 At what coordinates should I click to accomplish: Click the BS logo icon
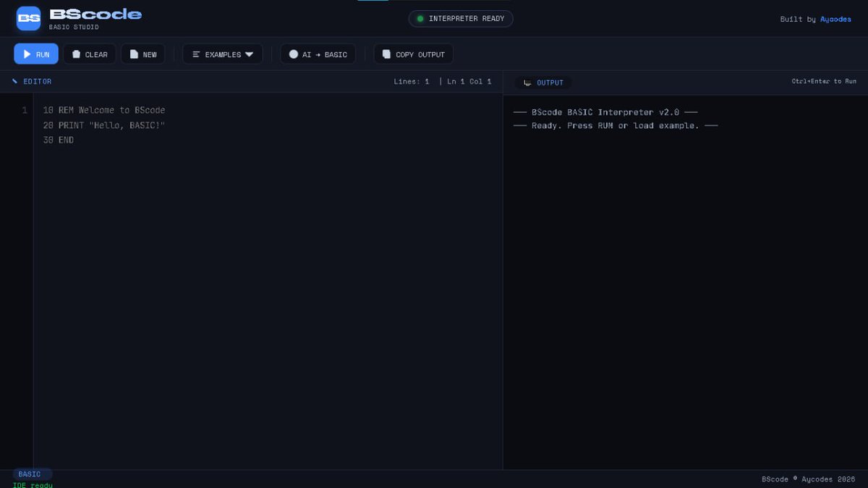click(29, 18)
